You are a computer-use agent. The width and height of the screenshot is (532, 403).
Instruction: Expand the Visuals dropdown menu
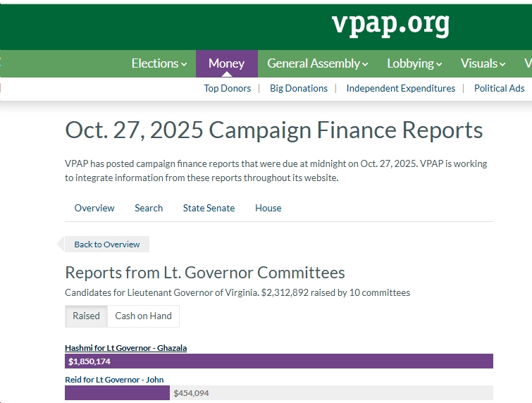(x=483, y=63)
